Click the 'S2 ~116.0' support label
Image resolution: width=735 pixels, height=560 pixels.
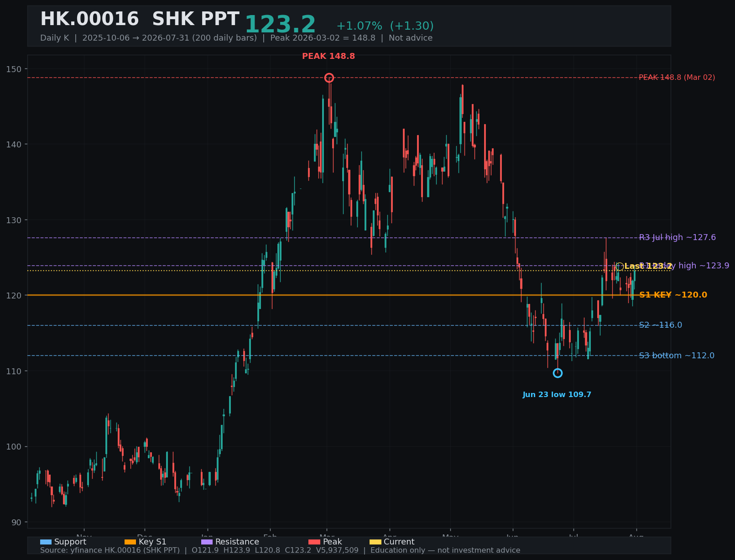tap(661, 325)
